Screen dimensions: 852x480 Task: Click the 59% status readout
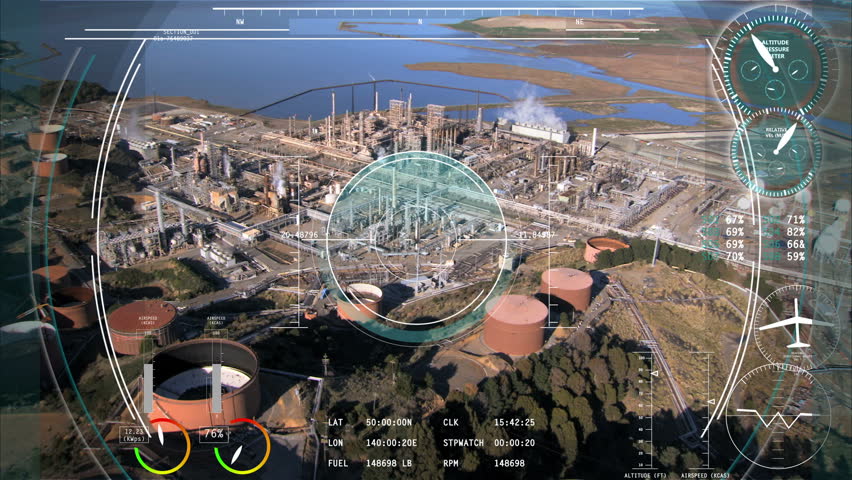pos(795,257)
